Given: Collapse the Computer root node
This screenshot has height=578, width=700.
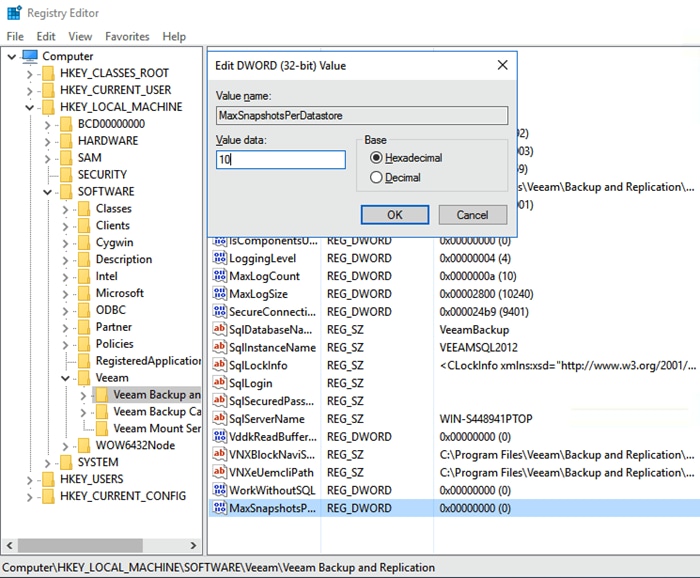Looking at the screenshot, I should click(x=12, y=57).
